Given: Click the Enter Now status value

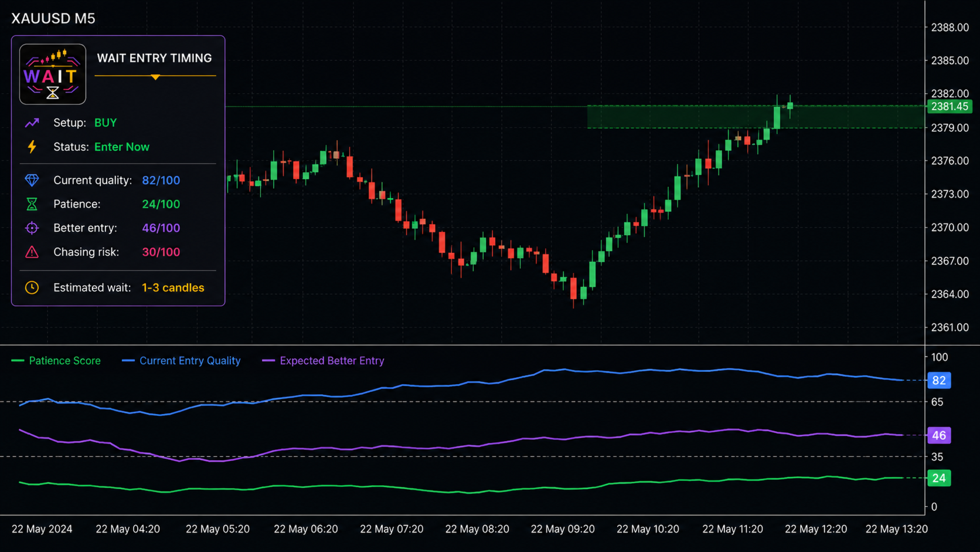Looking at the screenshot, I should [x=122, y=147].
